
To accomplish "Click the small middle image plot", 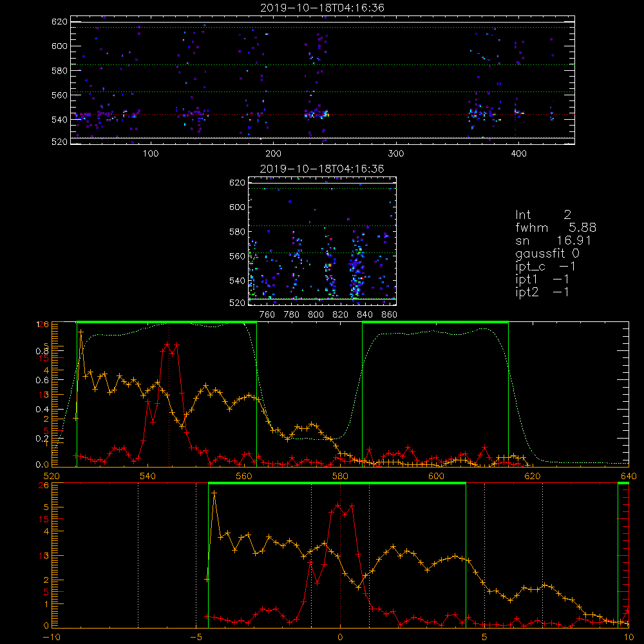I will [322, 241].
